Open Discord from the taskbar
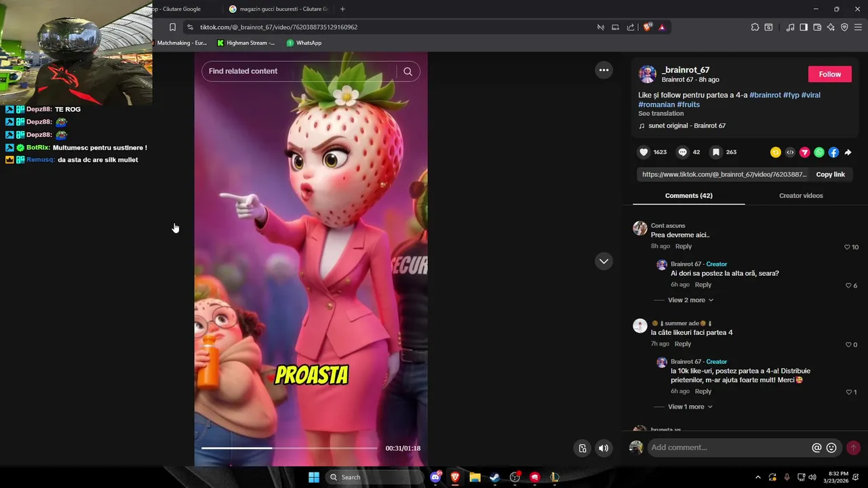The image size is (868, 488). (x=435, y=477)
